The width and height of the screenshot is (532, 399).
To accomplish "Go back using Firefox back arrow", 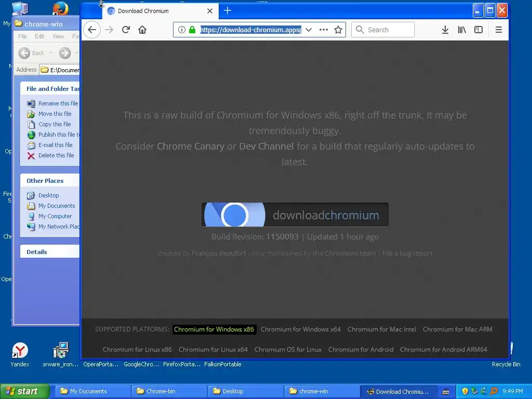I will [x=92, y=30].
